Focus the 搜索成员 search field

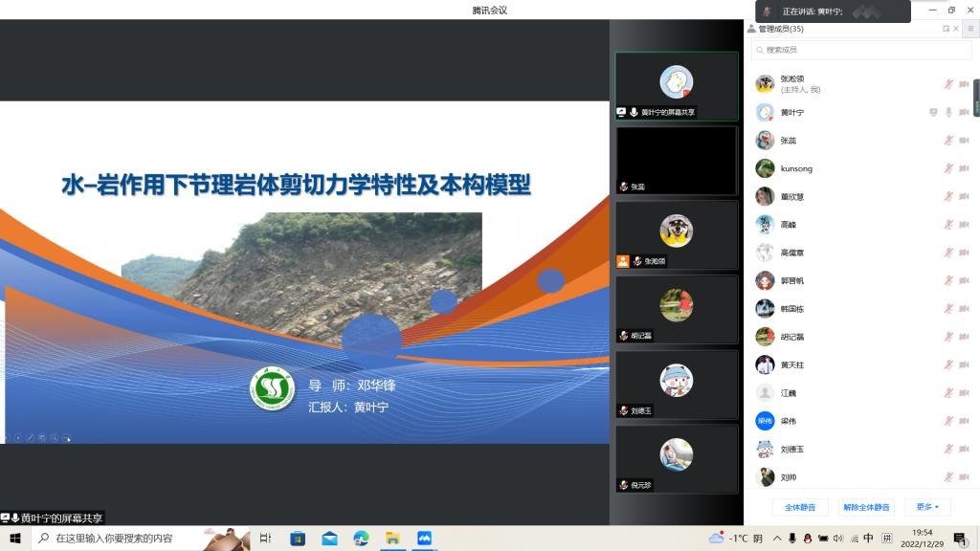pyautogui.click(x=862, y=50)
